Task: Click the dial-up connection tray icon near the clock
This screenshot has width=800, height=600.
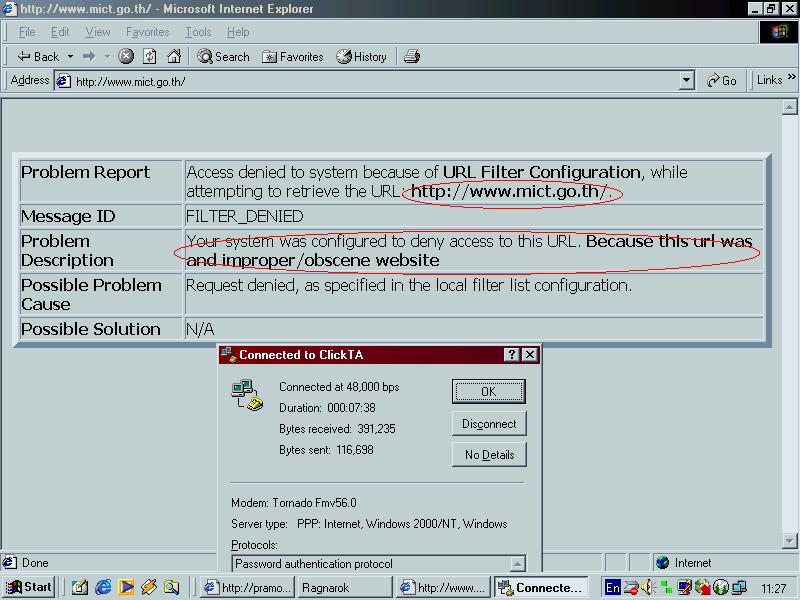Action: [x=739, y=588]
